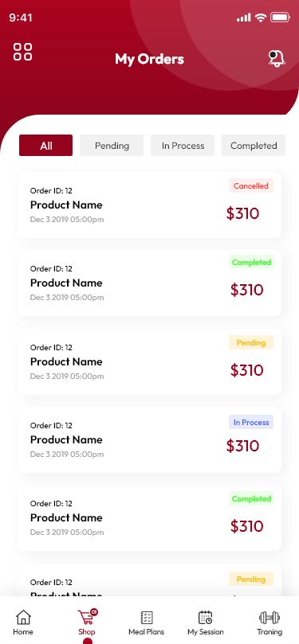Switch to the In Process tab
The width and height of the screenshot is (299, 644).
[x=183, y=146]
